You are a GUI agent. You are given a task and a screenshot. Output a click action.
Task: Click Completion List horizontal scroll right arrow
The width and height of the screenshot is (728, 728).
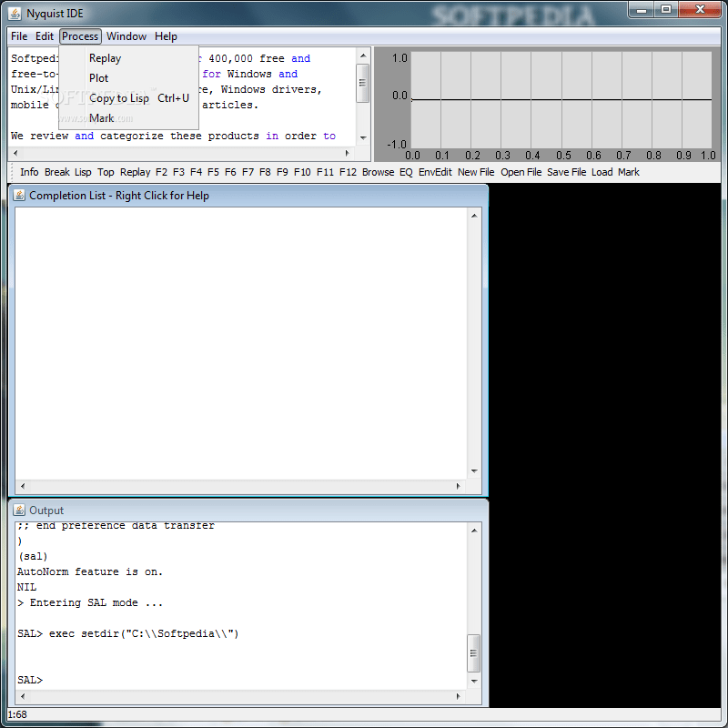pos(459,486)
